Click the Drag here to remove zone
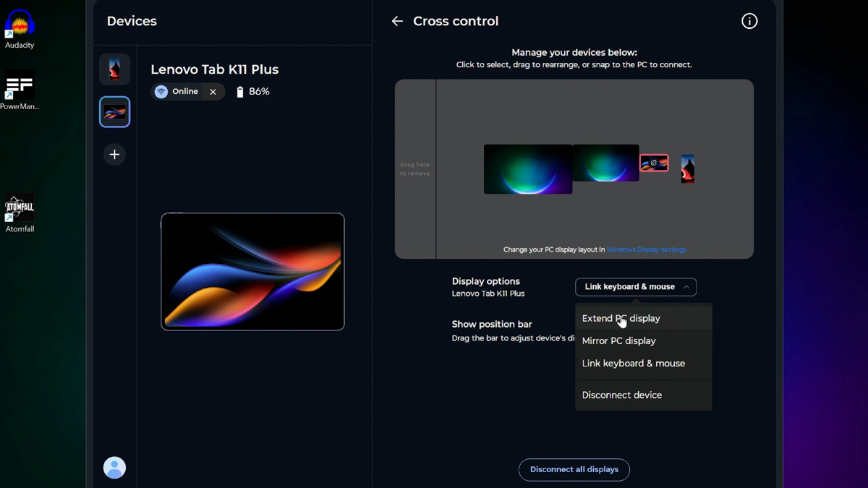This screenshot has height=488, width=868. (415, 169)
